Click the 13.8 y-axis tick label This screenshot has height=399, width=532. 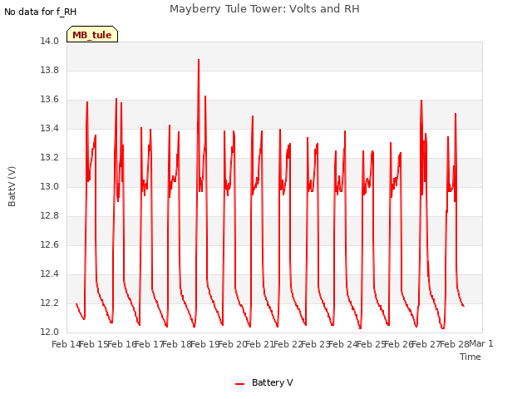[x=50, y=70]
